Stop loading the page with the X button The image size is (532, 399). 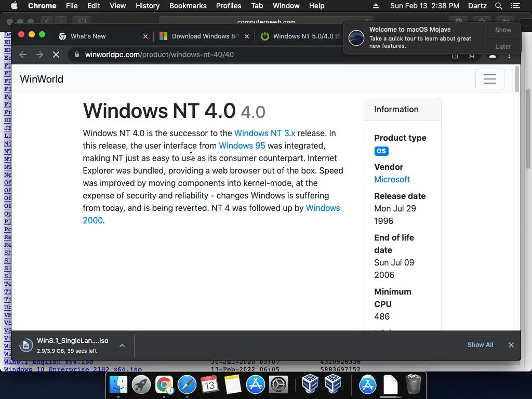[x=56, y=55]
